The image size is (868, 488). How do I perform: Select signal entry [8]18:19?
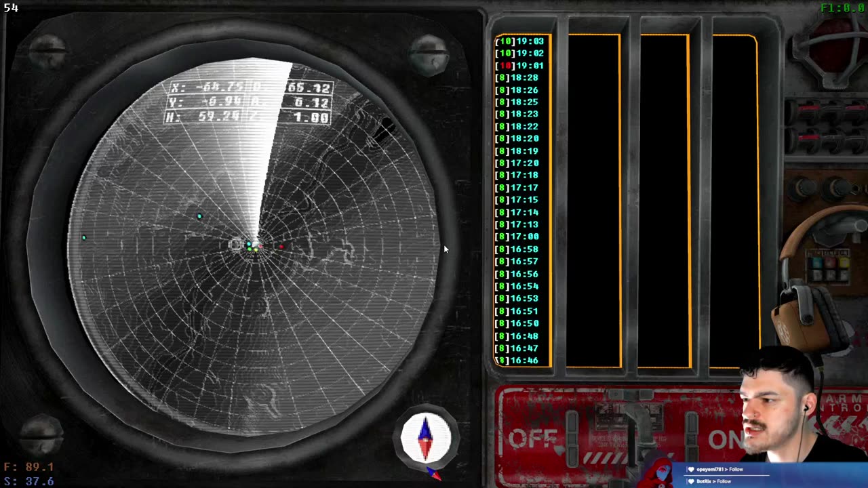(x=518, y=151)
